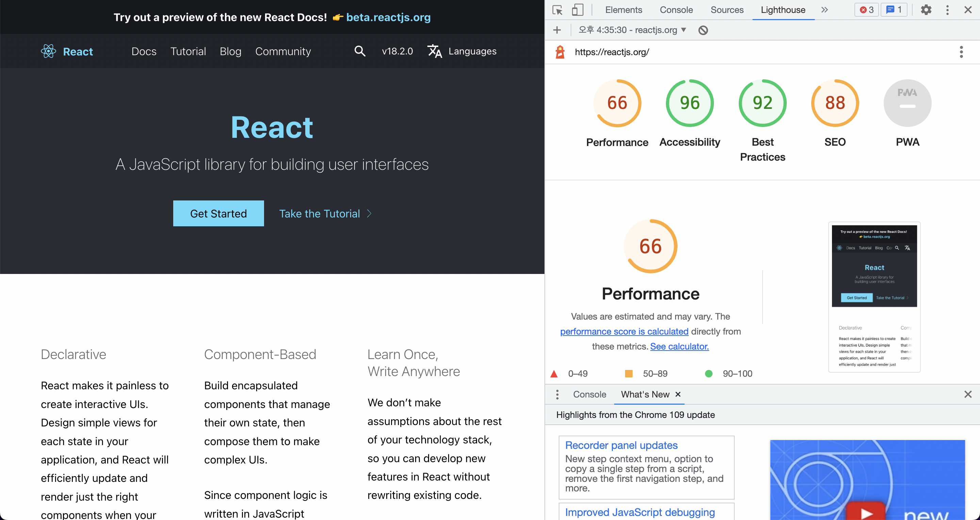Click the Accessibility score gauge
This screenshot has height=520, width=980.
pos(689,103)
